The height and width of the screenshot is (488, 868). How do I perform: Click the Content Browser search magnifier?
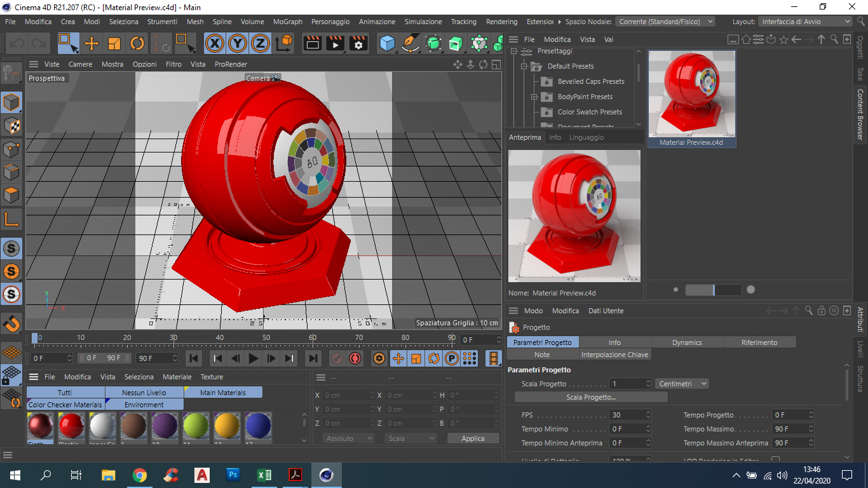[x=834, y=39]
